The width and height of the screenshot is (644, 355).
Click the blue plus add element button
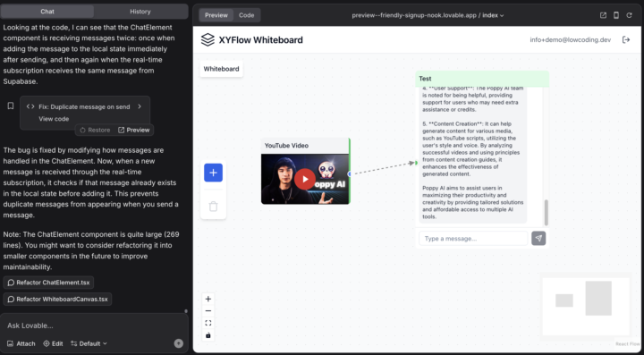click(213, 173)
